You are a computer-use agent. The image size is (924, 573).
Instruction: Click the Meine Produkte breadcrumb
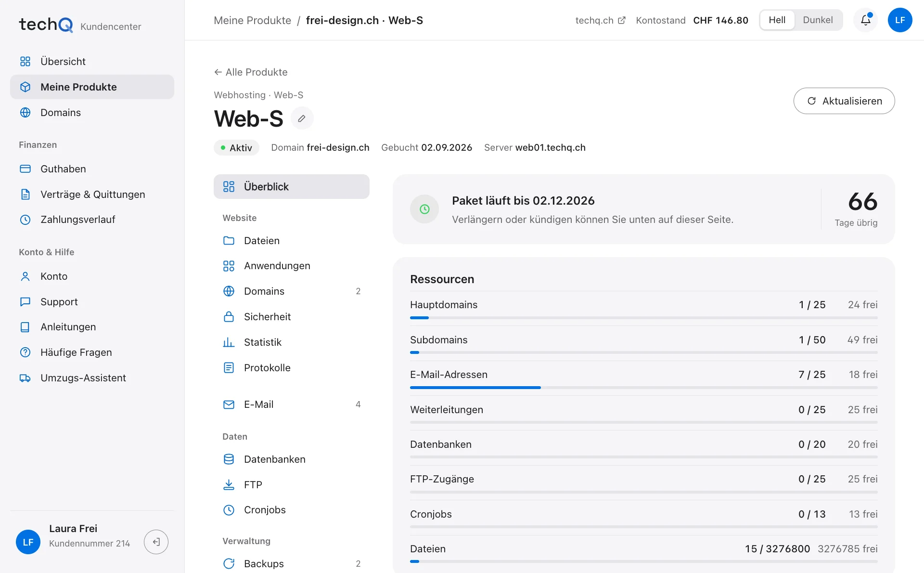[x=252, y=20]
